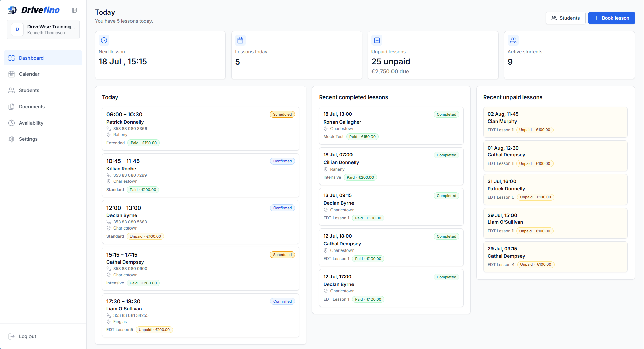
Task: Click Book lesson button
Action: 611,18
